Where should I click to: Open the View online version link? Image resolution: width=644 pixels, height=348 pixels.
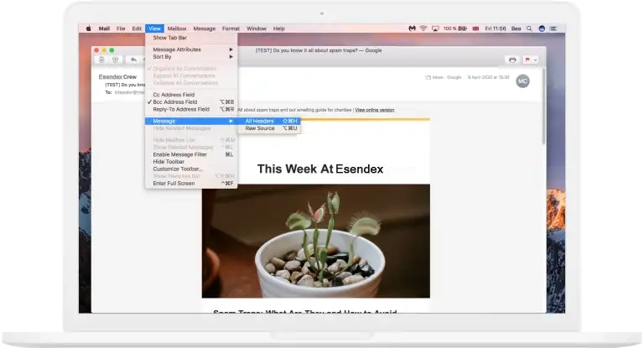(375, 110)
